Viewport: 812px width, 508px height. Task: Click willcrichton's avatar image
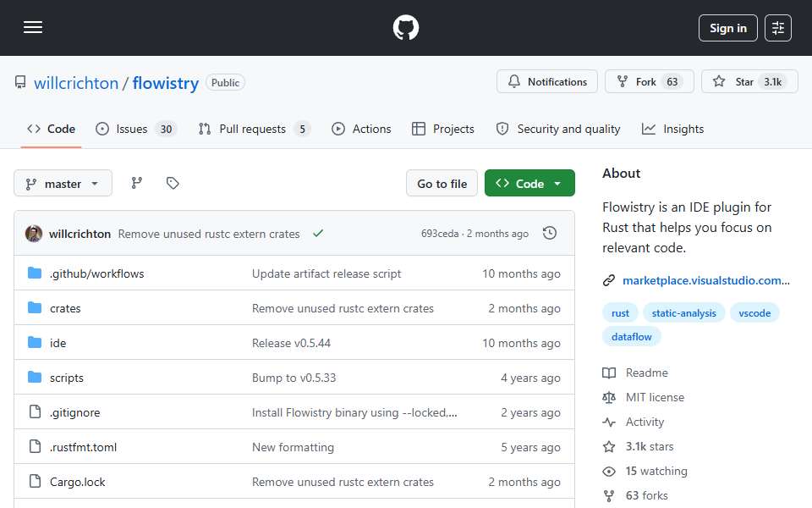(x=34, y=234)
